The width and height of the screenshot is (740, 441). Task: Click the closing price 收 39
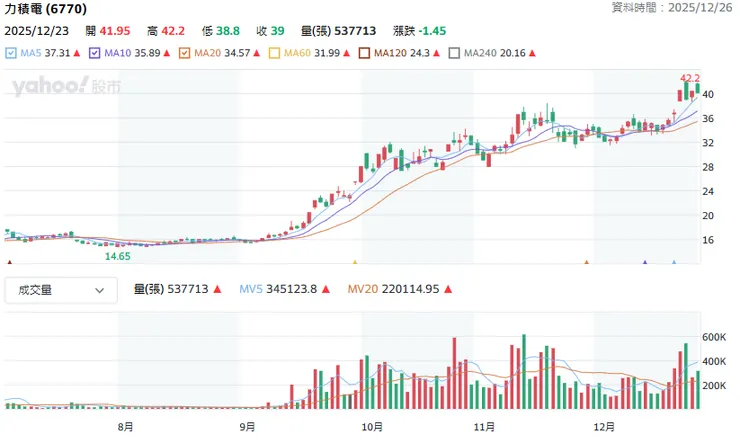click(x=270, y=31)
